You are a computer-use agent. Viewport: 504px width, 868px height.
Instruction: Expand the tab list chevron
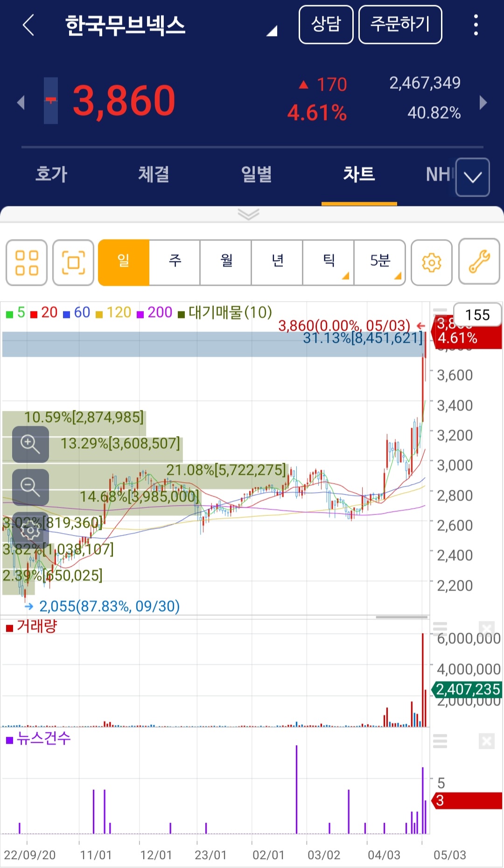coord(472,177)
